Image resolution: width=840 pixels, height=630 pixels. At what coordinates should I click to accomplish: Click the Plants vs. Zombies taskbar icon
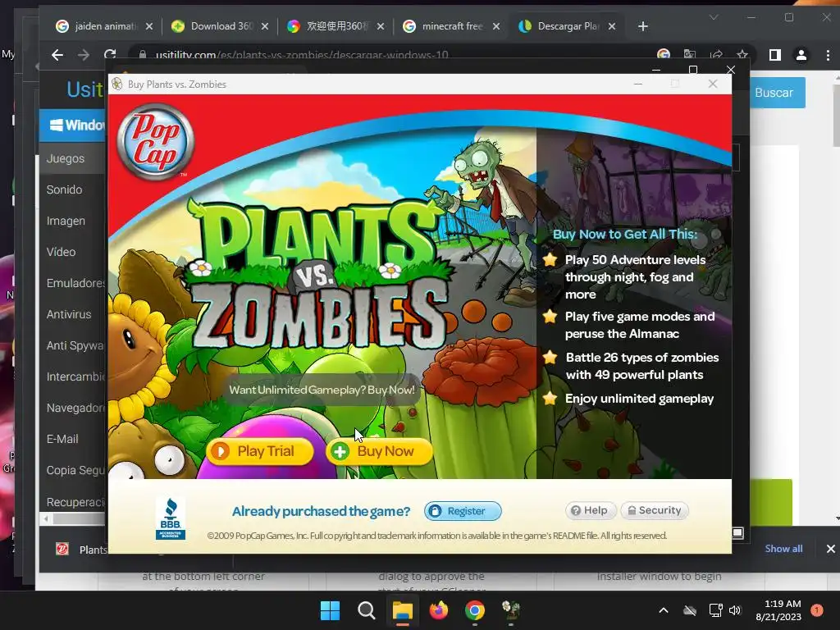(x=511, y=610)
